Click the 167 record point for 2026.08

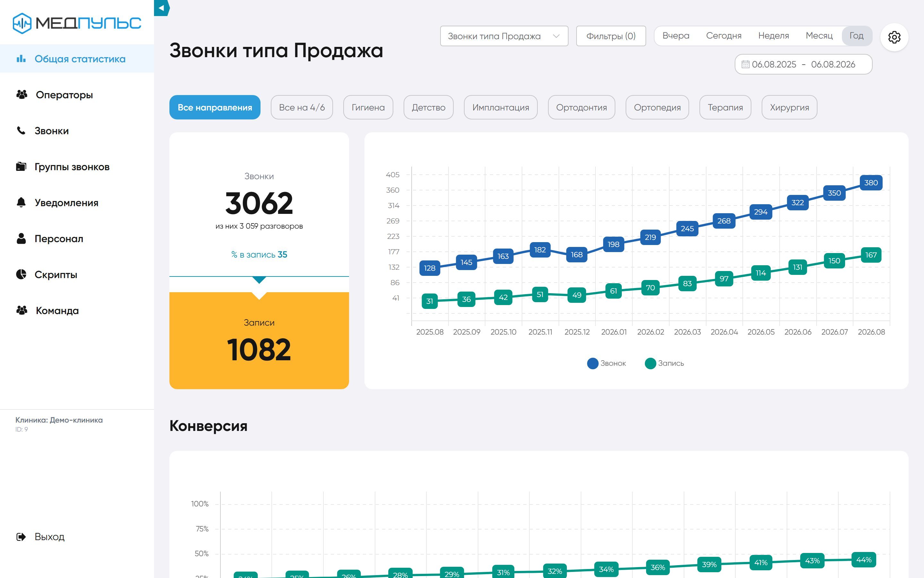point(871,255)
